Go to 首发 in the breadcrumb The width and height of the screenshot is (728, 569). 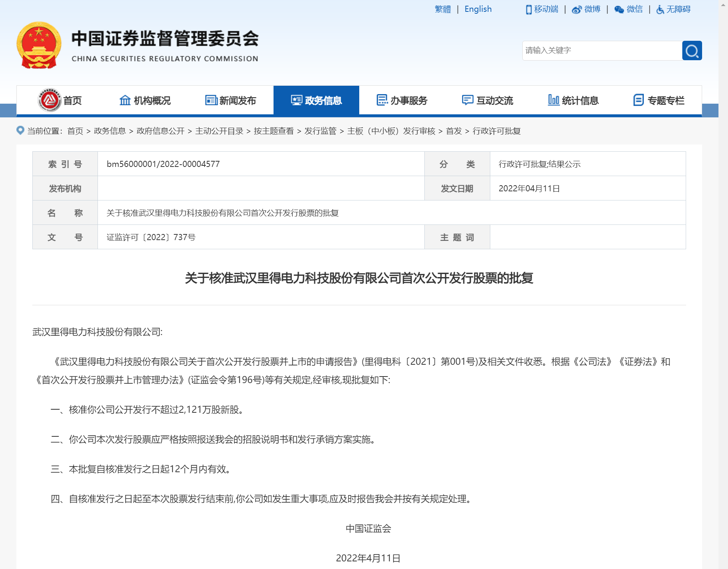[x=454, y=131]
